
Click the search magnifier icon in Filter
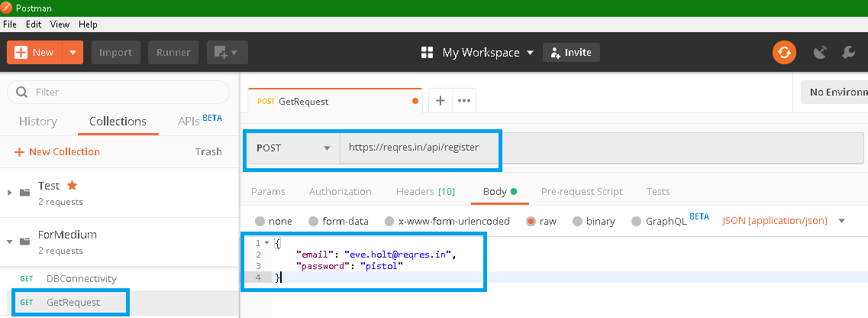[x=22, y=92]
